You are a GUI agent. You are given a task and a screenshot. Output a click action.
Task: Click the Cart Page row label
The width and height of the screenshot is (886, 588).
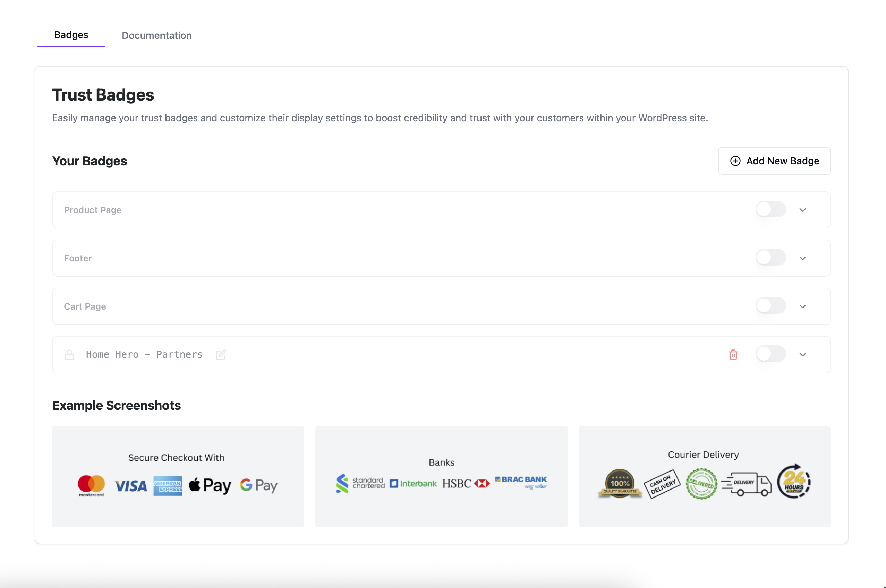point(85,306)
